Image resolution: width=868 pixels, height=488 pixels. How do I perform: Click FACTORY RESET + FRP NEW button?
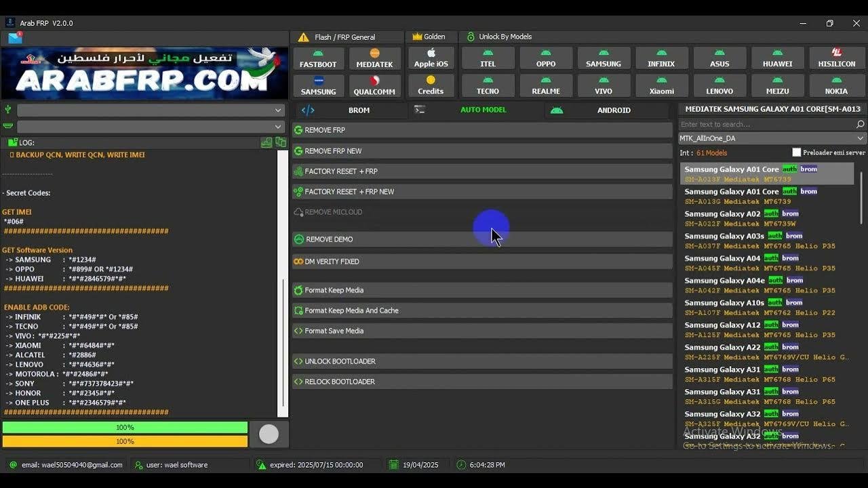pyautogui.click(x=482, y=192)
